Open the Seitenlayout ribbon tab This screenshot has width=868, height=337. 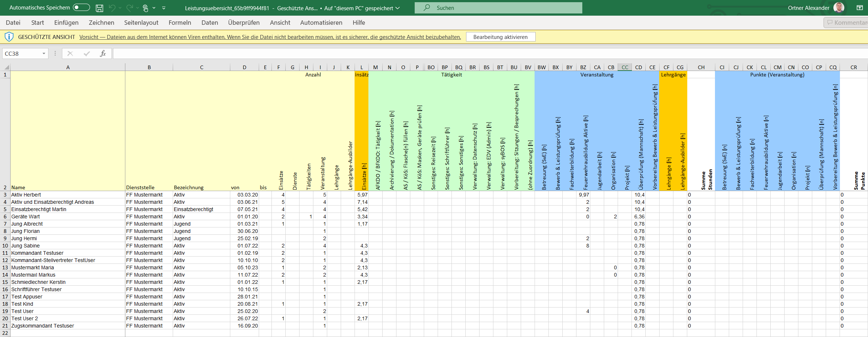coord(141,23)
